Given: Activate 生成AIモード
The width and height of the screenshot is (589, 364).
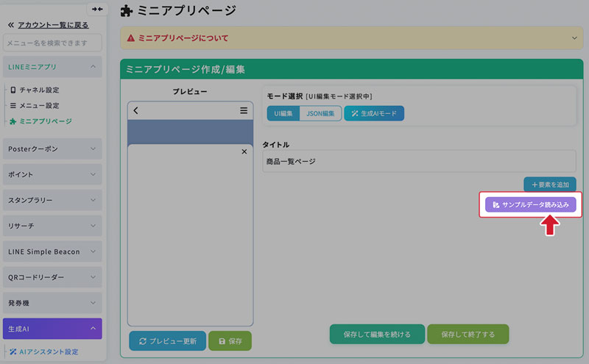Looking at the screenshot, I should pos(374,113).
